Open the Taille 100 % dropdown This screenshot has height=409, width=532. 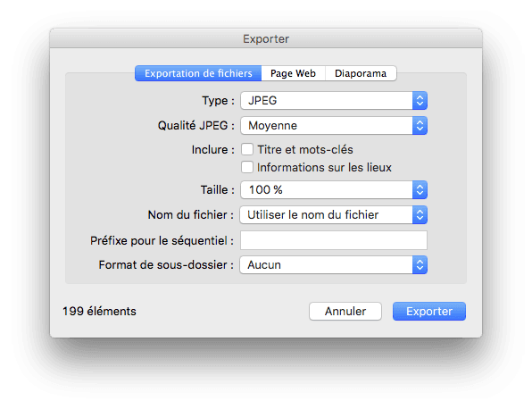(334, 189)
